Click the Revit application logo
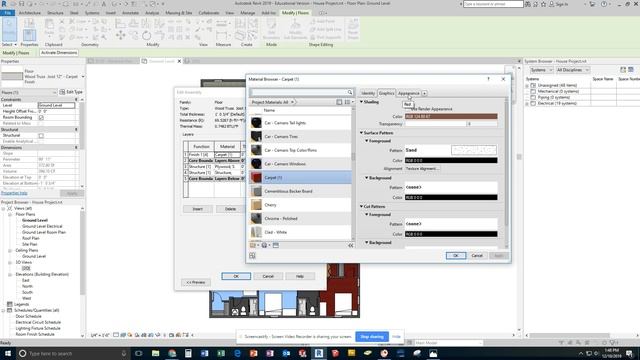640x360 pixels. tap(4, 4)
